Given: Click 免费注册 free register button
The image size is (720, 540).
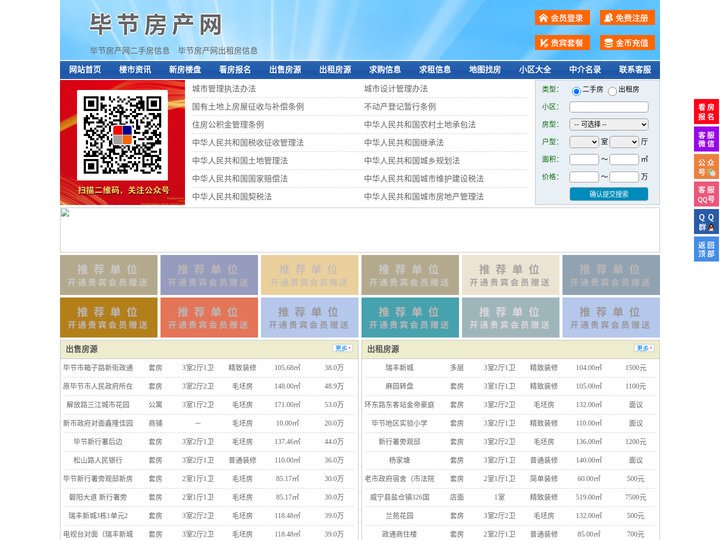Looking at the screenshot, I should click(x=627, y=18).
